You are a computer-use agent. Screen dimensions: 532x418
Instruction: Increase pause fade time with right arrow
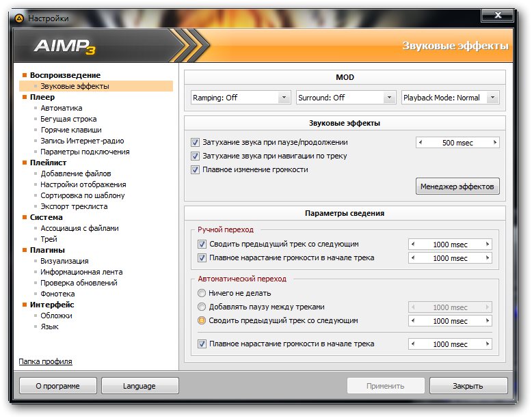(494, 143)
